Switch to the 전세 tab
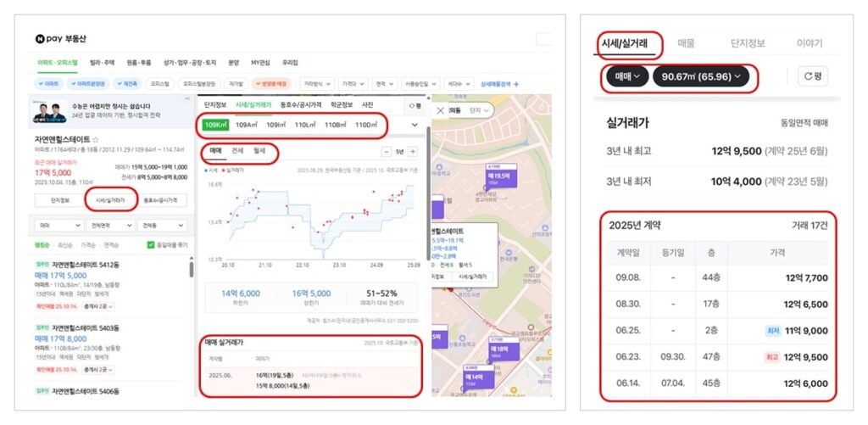Screen dimensions: 868x425 [237, 151]
